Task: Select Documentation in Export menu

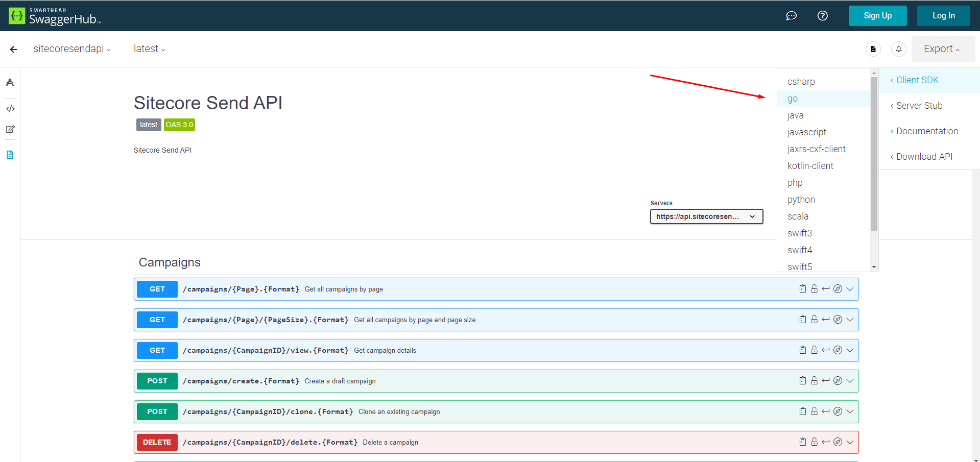Action: pyautogui.click(x=929, y=131)
